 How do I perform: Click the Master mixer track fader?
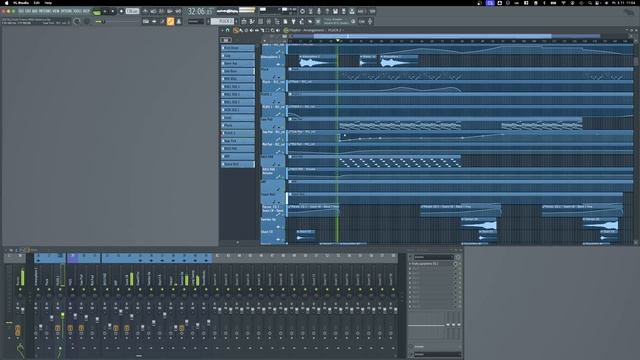(22, 309)
